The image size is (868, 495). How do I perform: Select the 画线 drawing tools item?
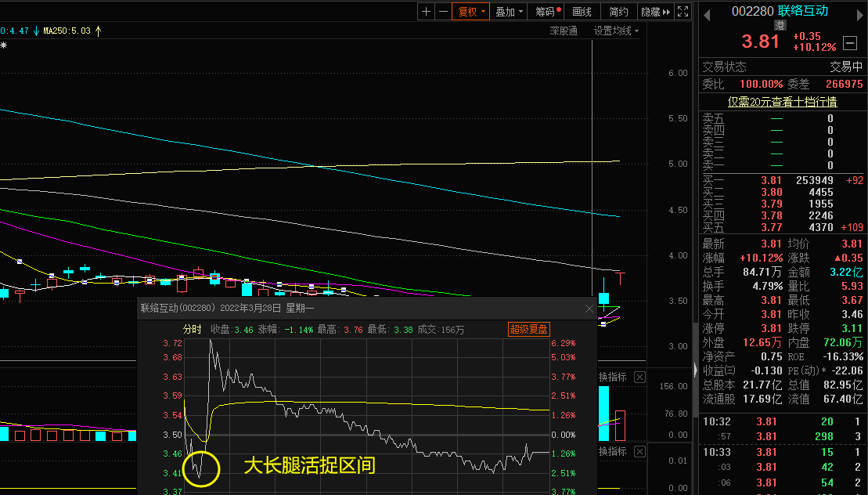pos(582,12)
